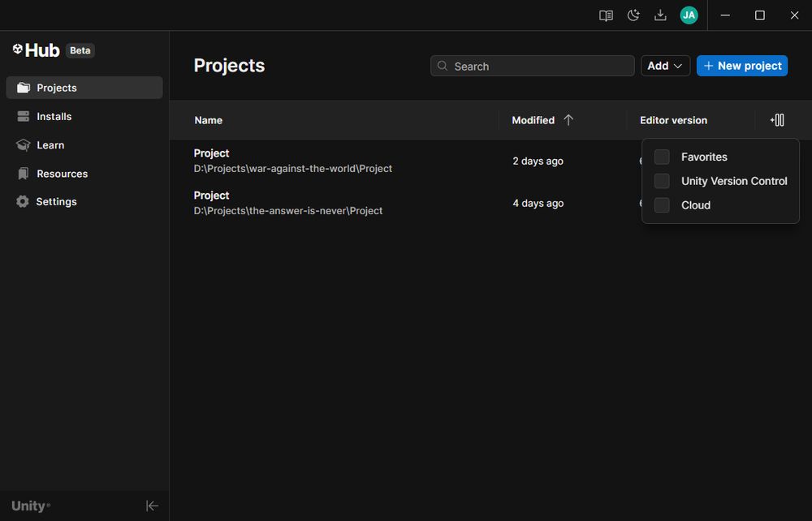Go to the Installs section
The height and width of the screenshot is (521, 812).
coord(84,116)
